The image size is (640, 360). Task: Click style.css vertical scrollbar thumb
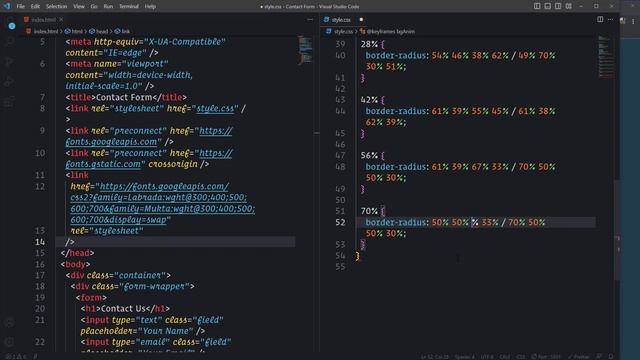click(617, 229)
